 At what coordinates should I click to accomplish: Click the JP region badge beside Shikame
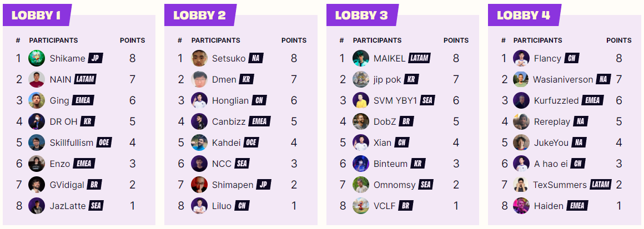point(95,58)
